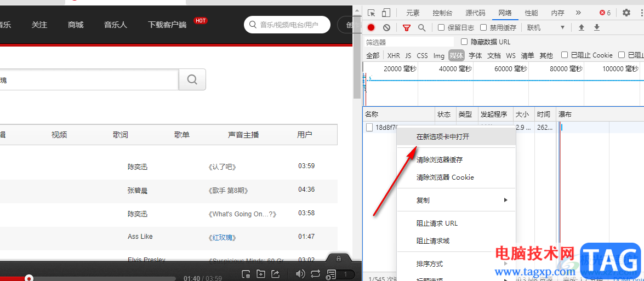Select the 网络 DevTools tab
Image resolution: width=644 pixels, height=281 pixels.
pyautogui.click(x=505, y=13)
